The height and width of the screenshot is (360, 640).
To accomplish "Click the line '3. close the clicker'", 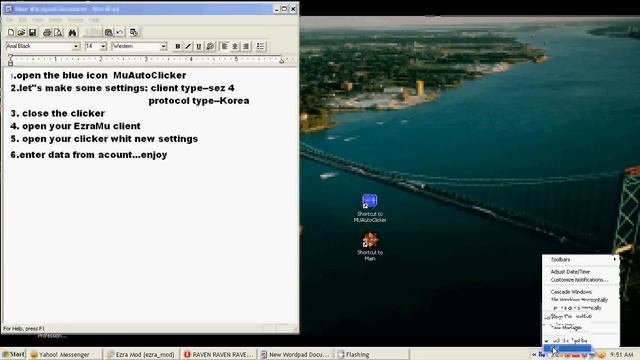I will click(58, 113).
